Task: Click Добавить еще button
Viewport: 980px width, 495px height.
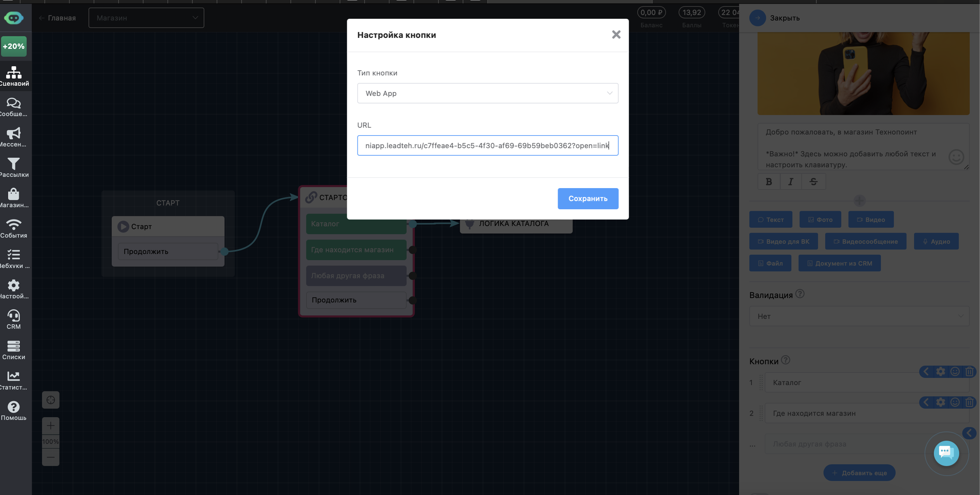Action: (859, 472)
